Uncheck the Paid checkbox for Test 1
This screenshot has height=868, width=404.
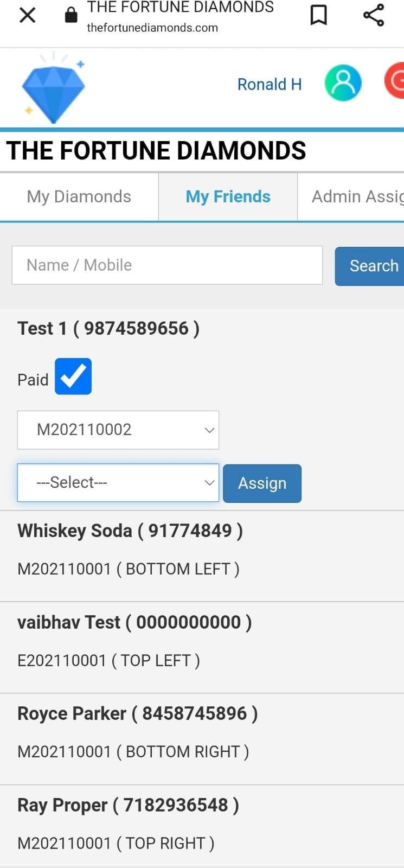click(x=73, y=376)
